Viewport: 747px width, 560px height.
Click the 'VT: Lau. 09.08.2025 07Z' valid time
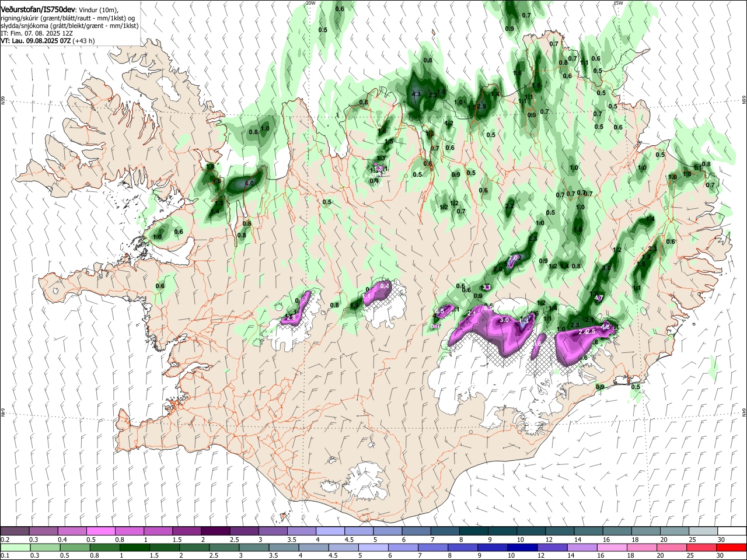pyautogui.click(x=36, y=41)
